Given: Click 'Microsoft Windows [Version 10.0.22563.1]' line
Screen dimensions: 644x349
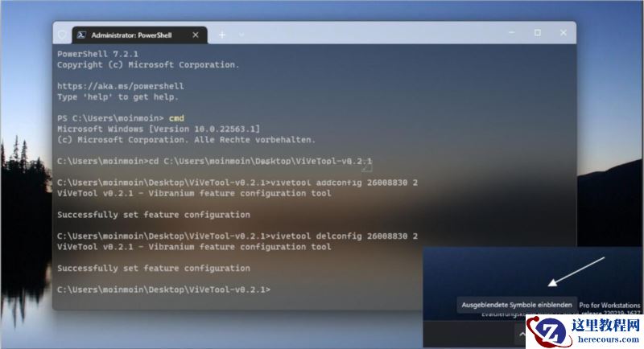Looking at the screenshot, I should [159, 129].
